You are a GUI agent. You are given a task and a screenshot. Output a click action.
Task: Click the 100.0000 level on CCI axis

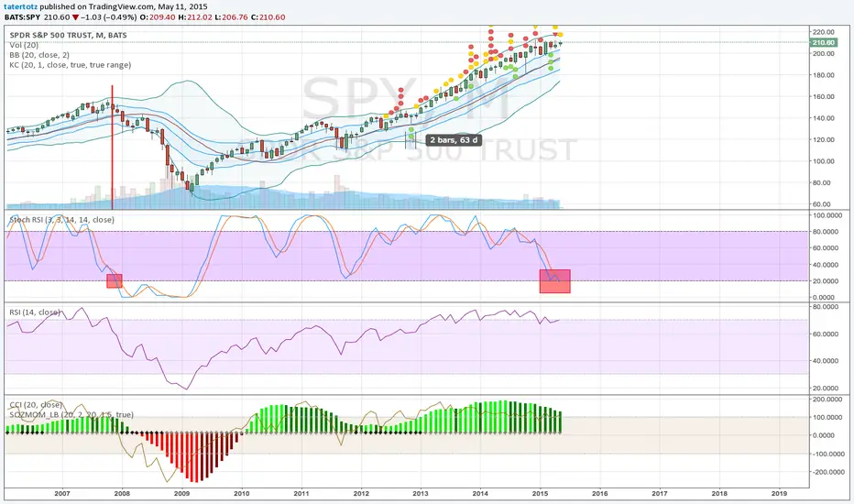click(825, 417)
